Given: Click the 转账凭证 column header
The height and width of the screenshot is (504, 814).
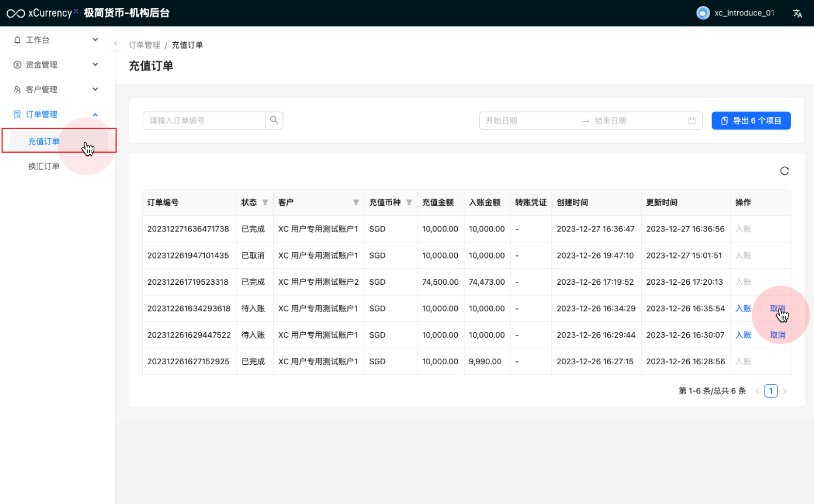Looking at the screenshot, I should pyautogui.click(x=531, y=202).
